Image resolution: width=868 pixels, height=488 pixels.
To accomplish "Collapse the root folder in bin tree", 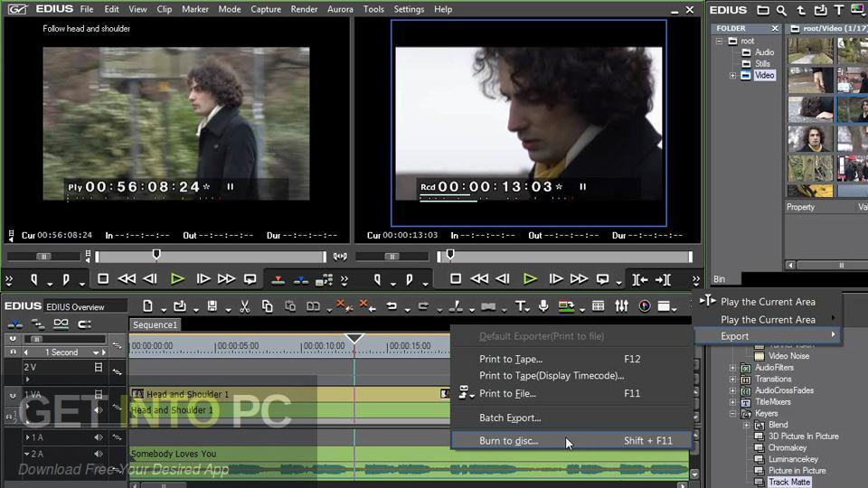I will point(719,41).
